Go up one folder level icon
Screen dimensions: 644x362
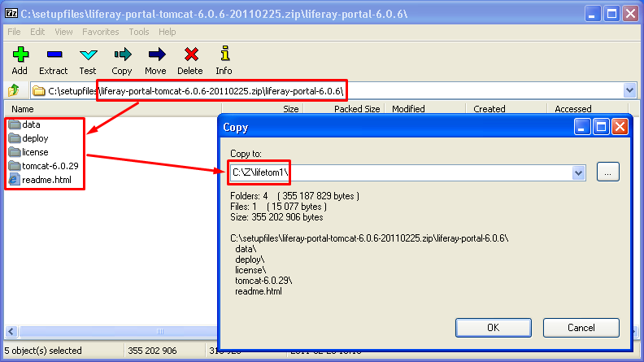[14, 90]
